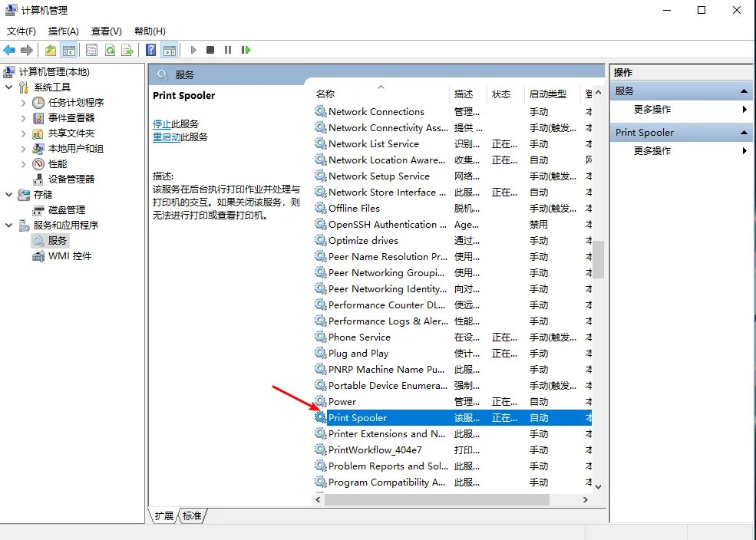Viewport: 756px width, 540px height.
Task: Open Help via blue question mark icon
Action: 151,50
